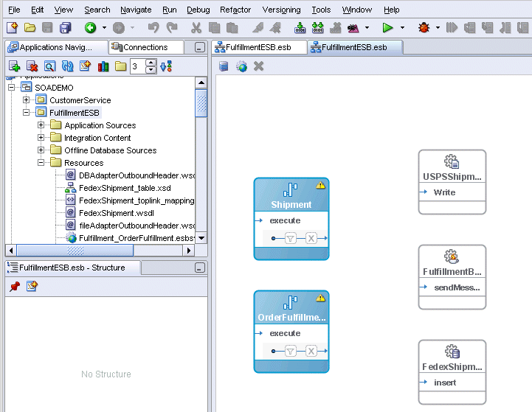Screen dimensions: 532x412
Task: Click the filter icon in Shipment routing rule
Action: pos(291,239)
